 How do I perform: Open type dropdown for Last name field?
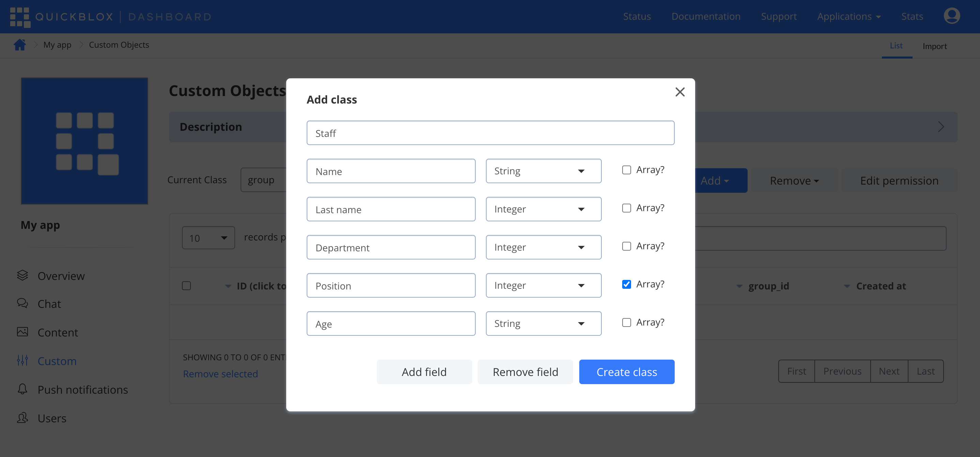pyautogui.click(x=543, y=209)
